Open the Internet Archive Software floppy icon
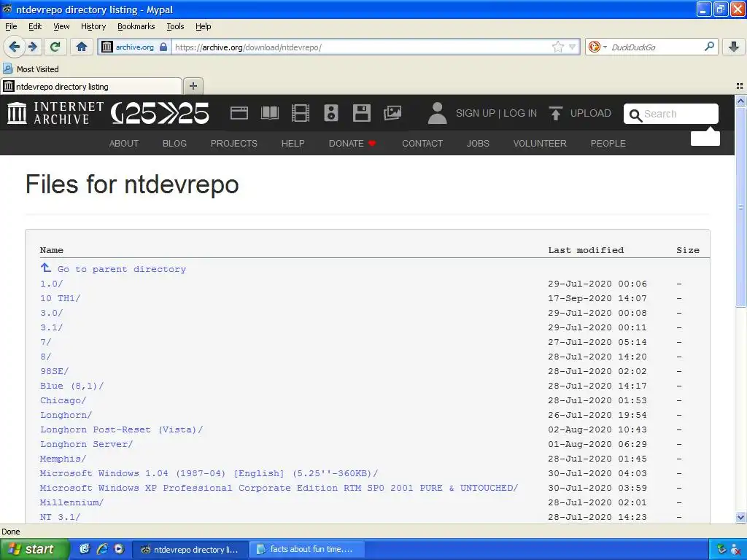Viewport: 747px width, 560px height. (x=362, y=113)
